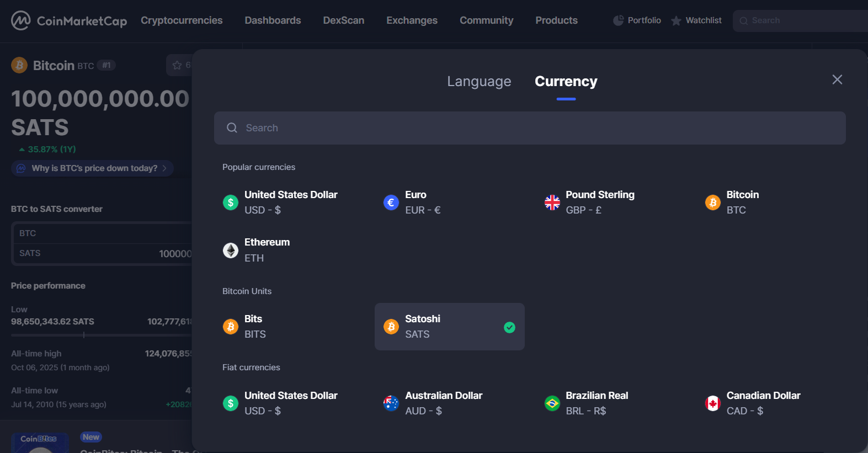Image resolution: width=868 pixels, height=453 pixels.
Task: Open the Exchanges menu
Action: pos(412,20)
